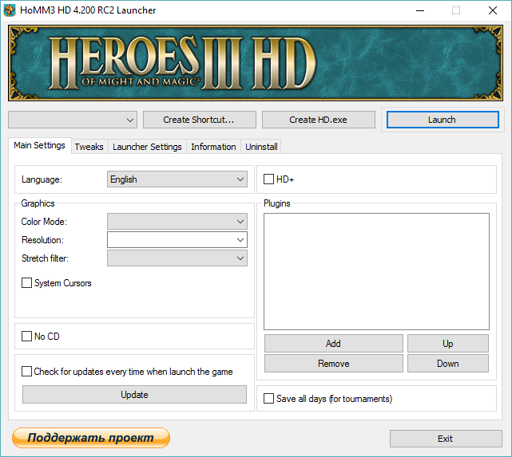The width and height of the screenshot is (512, 457).
Task: Click the Heroes III HD banner image
Action: click(x=256, y=63)
